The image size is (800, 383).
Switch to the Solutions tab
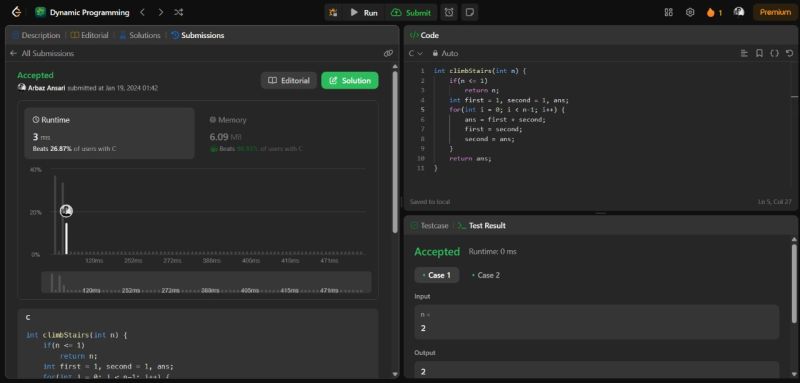tap(140, 35)
